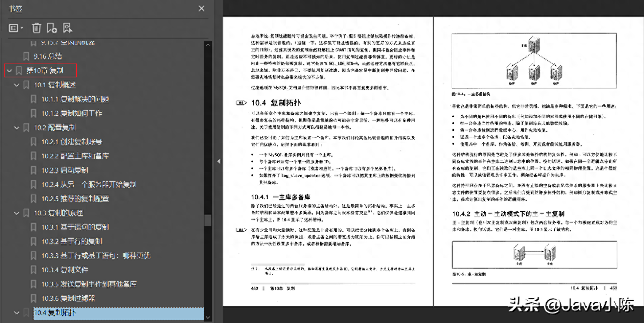Click bookmark icon beside 10.3.6 复制过滤器
Screen dimensions: 644x323
pyautogui.click(x=34, y=298)
